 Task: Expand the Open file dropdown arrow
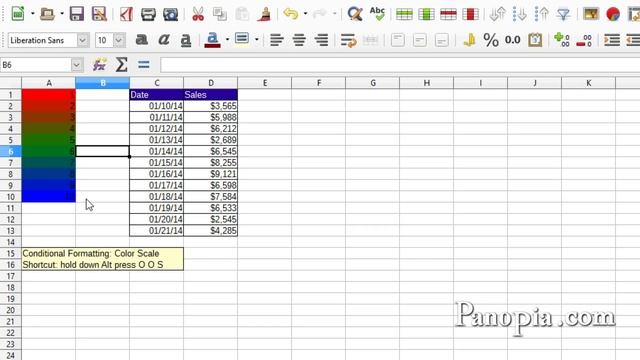click(x=62, y=14)
